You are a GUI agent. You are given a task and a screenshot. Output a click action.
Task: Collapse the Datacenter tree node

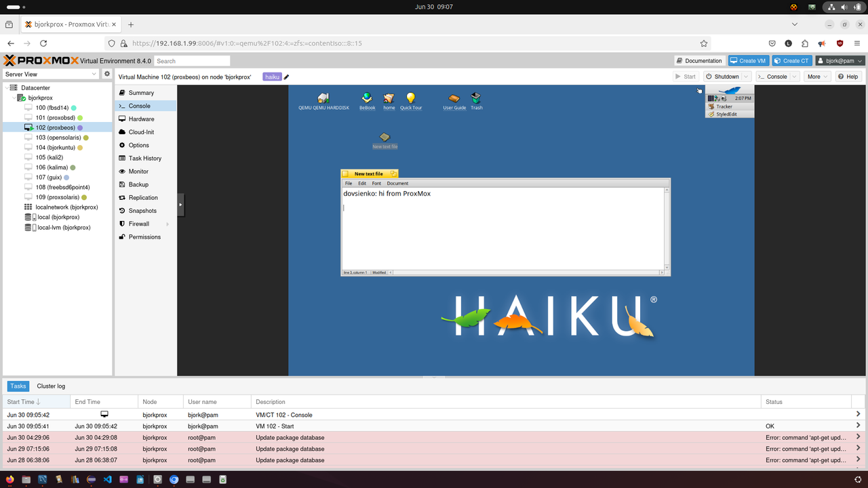7,88
